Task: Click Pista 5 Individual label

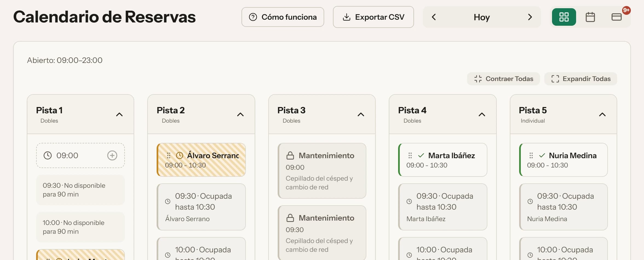Action: [533, 121]
